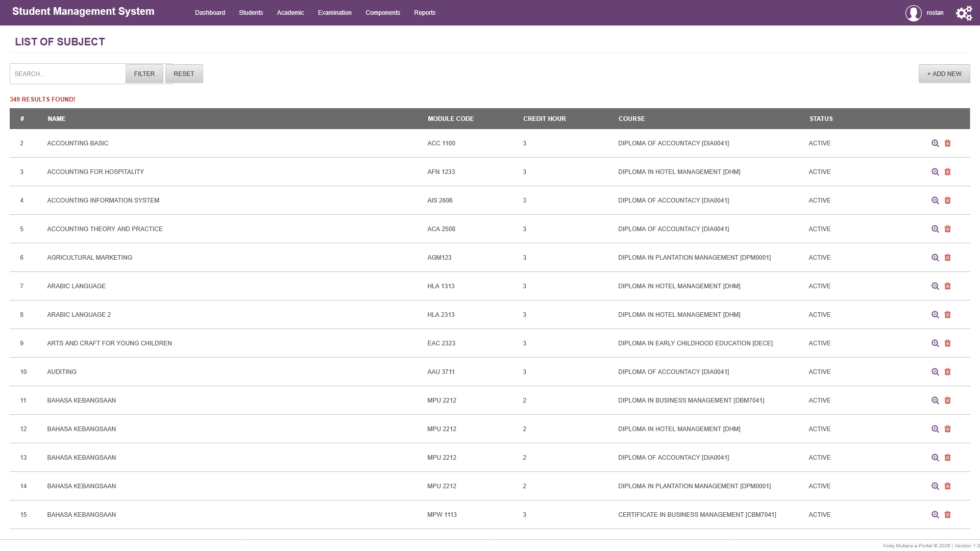The height and width of the screenshot is (551, 980).
Task: Delete ACCOUNTING FOR HOSPITALITY row
Action: (947, 172)
